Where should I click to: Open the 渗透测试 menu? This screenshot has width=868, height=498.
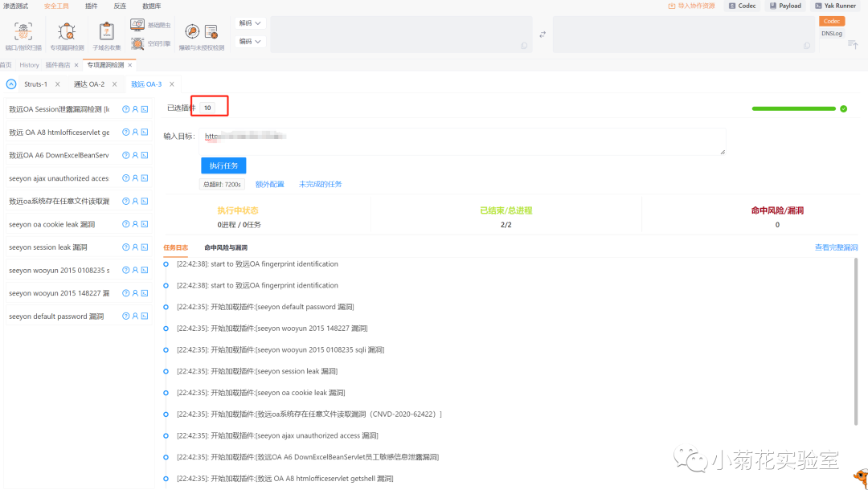point(15,6)
